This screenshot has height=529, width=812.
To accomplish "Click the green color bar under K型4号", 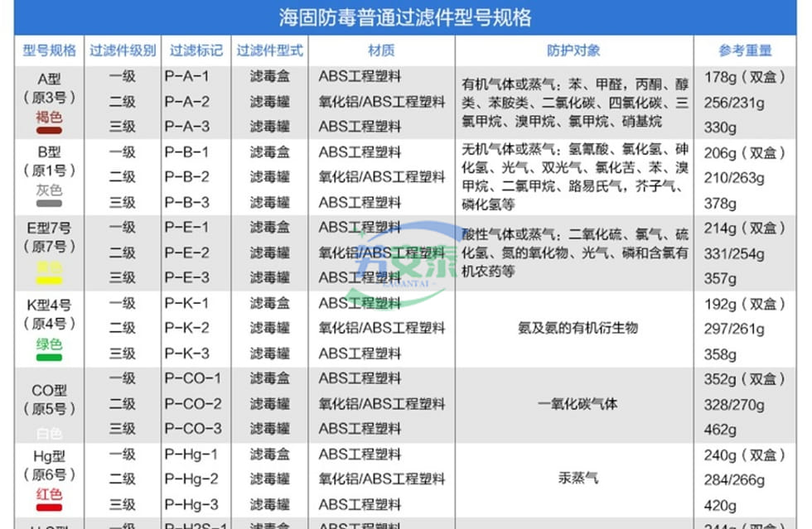I will [49, 357].
